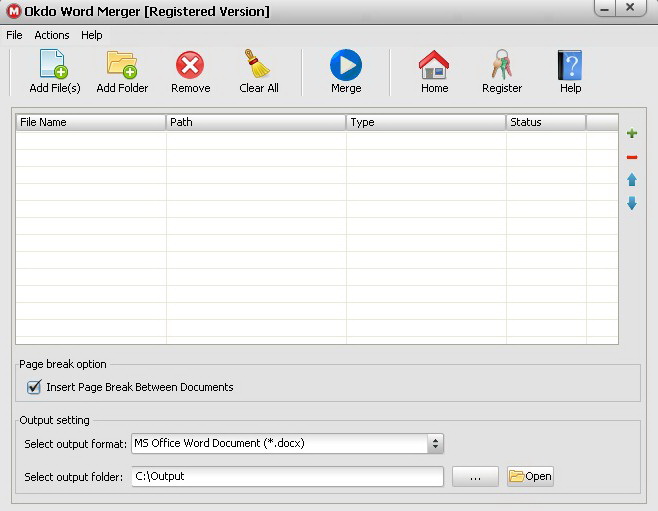Close the Okdo Word Merger window

click(x=630, y=8)
